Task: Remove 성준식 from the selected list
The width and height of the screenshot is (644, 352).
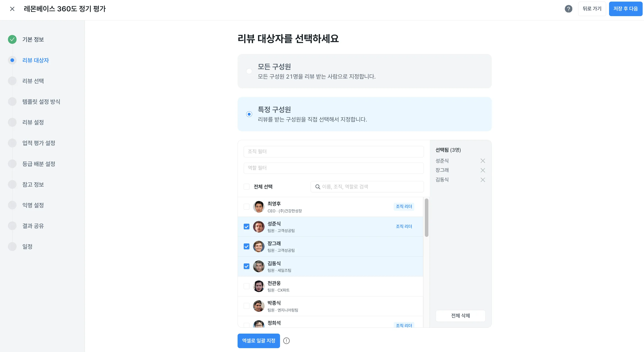Action: [482, 161]
